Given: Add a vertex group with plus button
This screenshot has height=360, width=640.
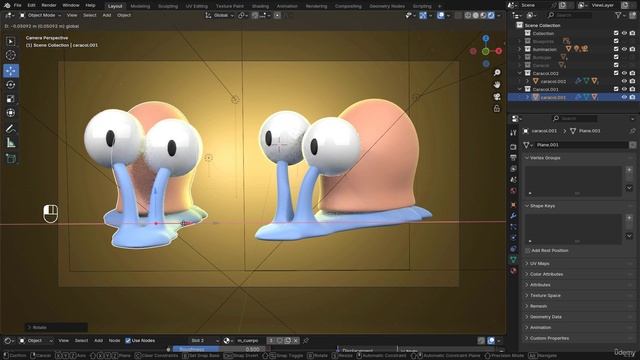Looking at the screenshot, I should coord(629,170).
